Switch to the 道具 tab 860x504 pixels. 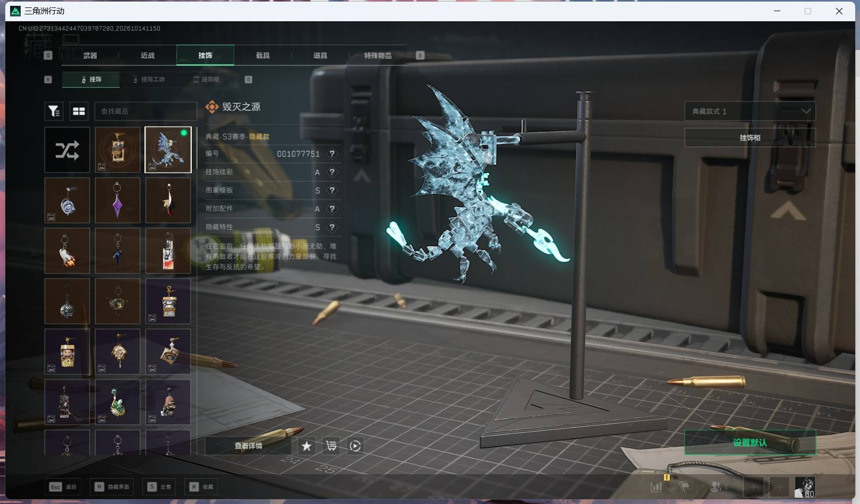pyautogui.click(x=320, y=55)
